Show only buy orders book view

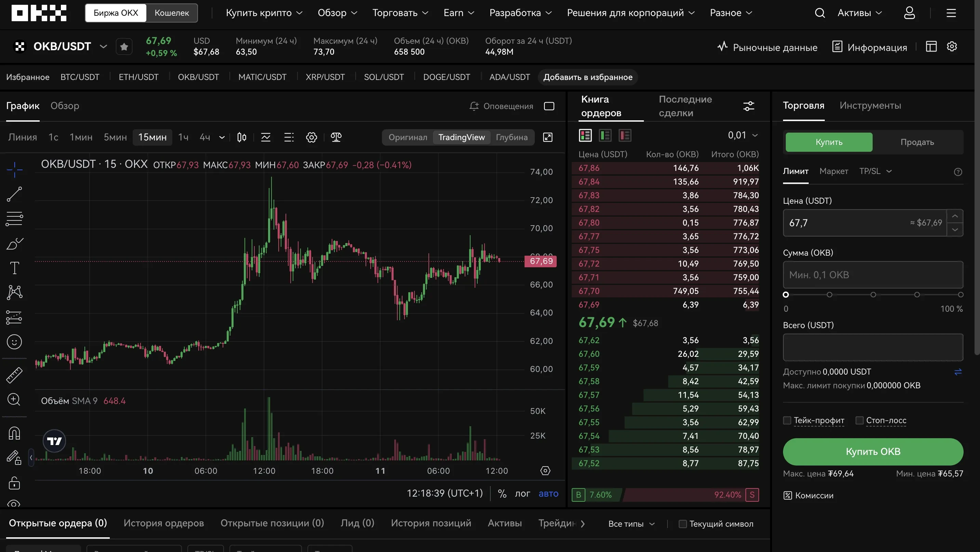pos(605,135)
